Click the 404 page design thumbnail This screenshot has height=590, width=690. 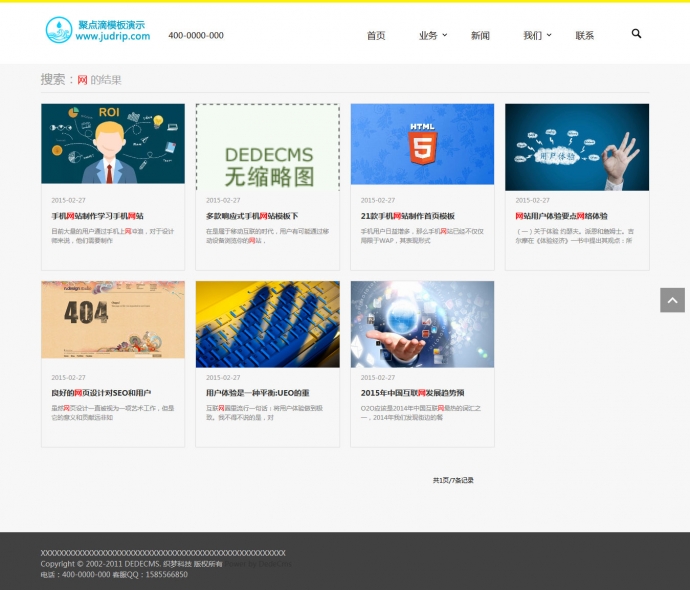113,320
